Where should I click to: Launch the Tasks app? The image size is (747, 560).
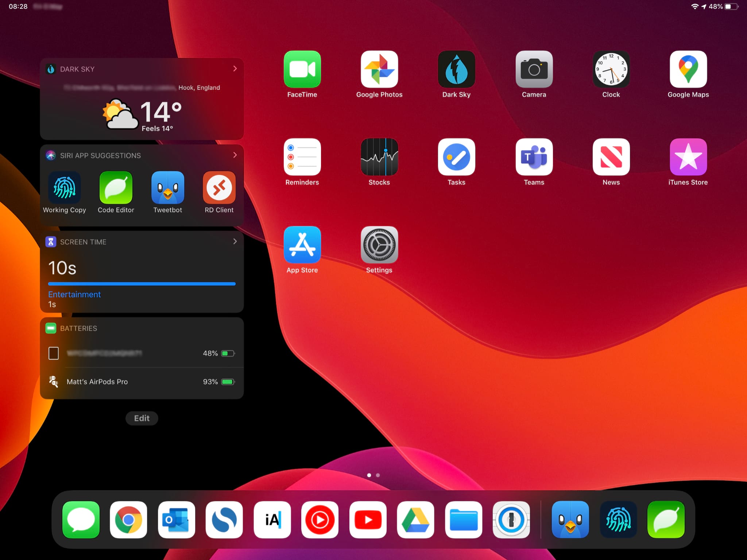(456, 157)
